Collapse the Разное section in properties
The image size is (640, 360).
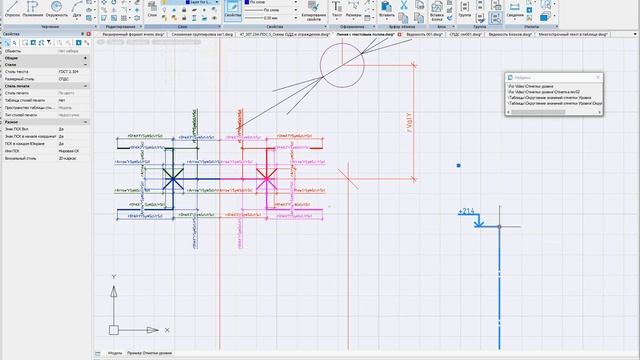85,122
